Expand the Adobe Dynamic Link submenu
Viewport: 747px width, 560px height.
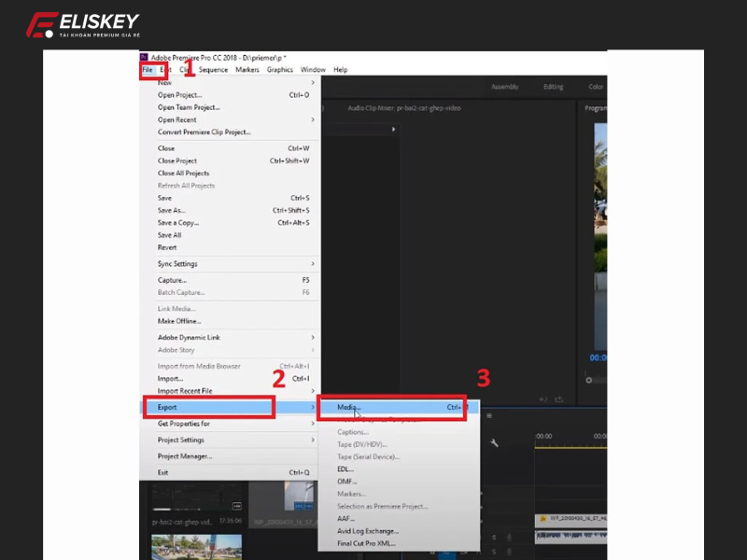(x=189, y=337)
